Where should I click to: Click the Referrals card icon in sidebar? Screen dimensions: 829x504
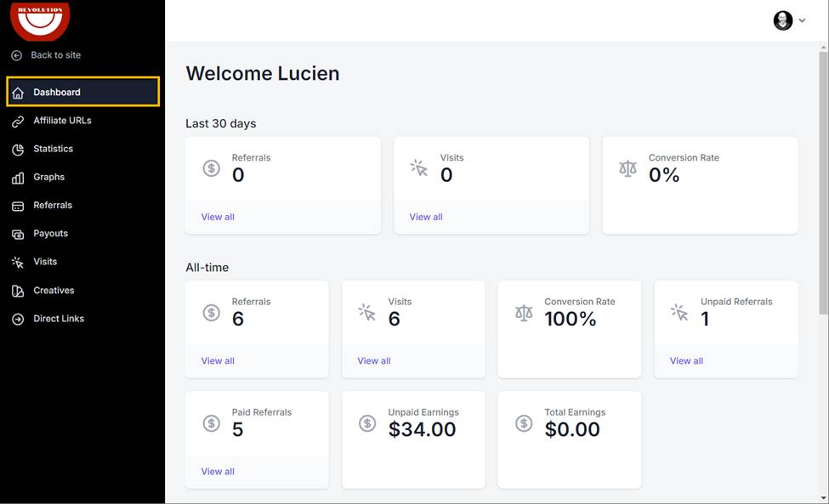18,206
